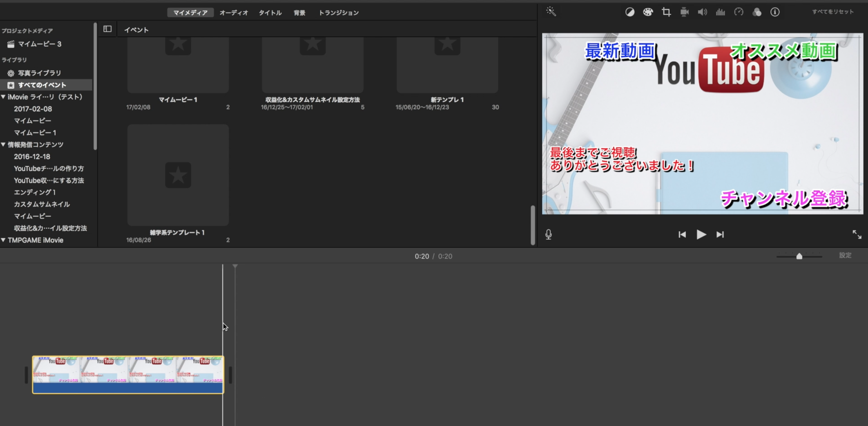Screen dimensions: 868x426
Task: Select the crop tool icon
Action: point(666,12)
